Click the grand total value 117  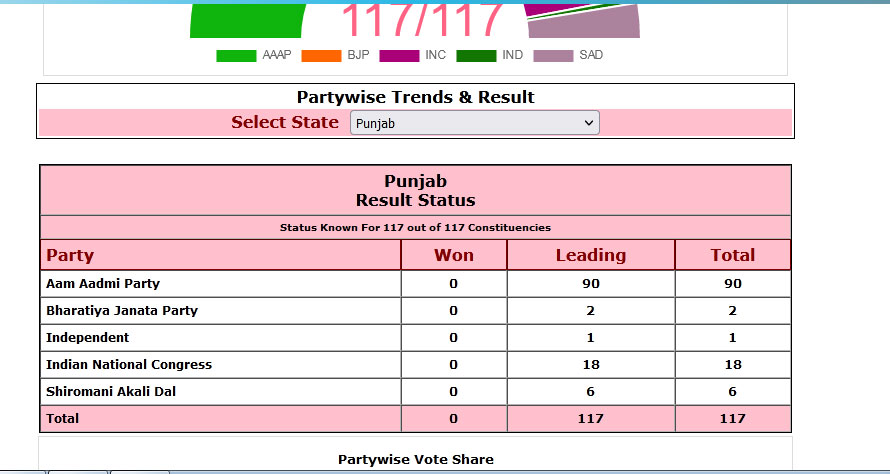(x=733, y=418)
